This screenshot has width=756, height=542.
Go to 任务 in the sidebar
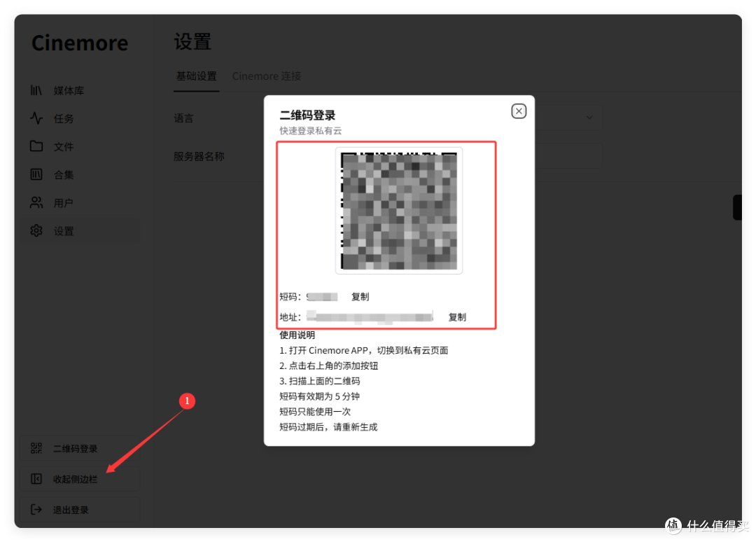click(80, 118)
